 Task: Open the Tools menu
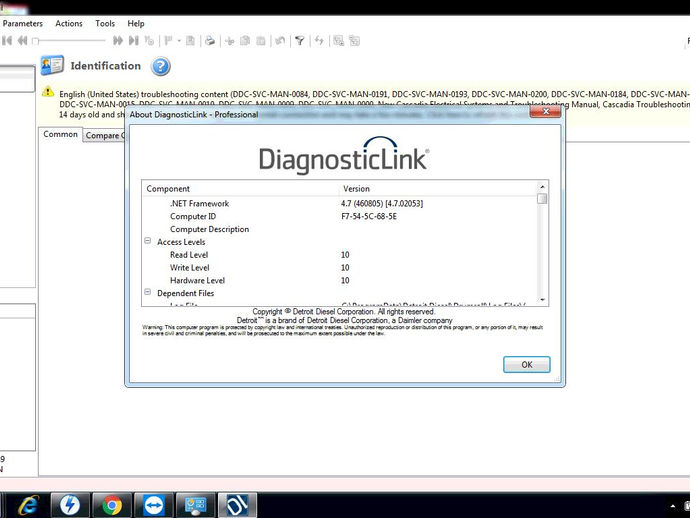(105, 23)
